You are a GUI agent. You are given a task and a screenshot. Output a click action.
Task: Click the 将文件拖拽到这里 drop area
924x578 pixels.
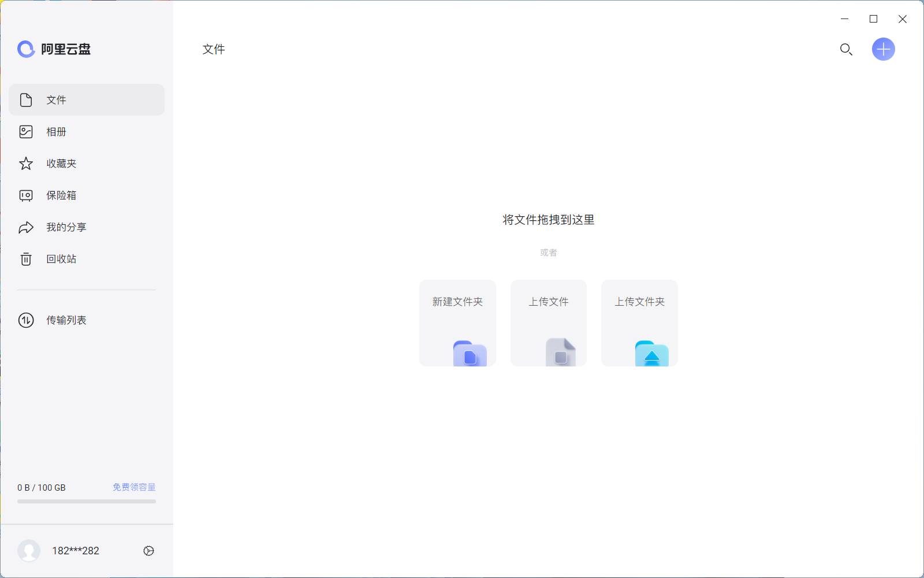pos(549,220)
